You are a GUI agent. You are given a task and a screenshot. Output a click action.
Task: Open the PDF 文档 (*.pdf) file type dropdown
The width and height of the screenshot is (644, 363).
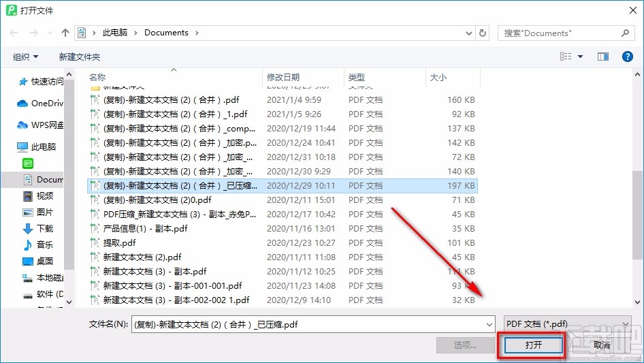tap(567, 324)
